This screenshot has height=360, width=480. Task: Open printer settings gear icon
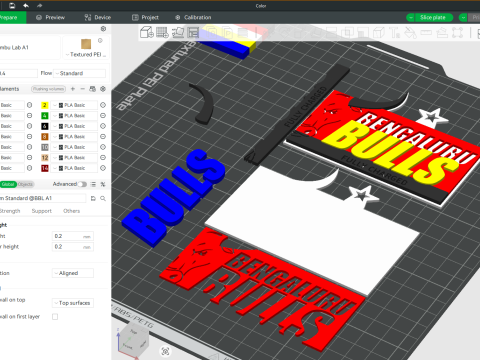pyautogui.click(x=103, y=29)
